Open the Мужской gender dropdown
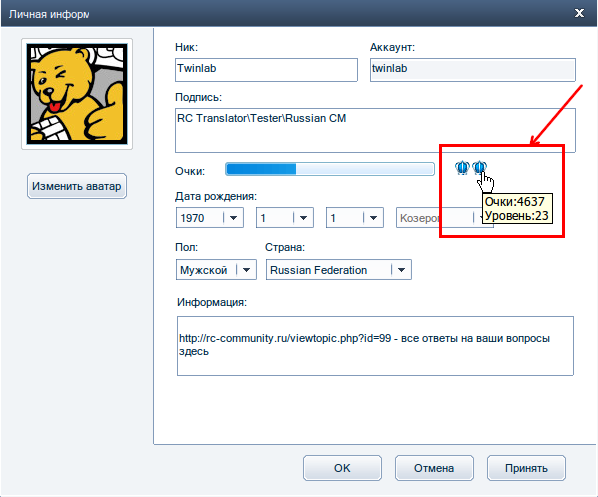Screen dimensions: 598x497 coord(216,270)
